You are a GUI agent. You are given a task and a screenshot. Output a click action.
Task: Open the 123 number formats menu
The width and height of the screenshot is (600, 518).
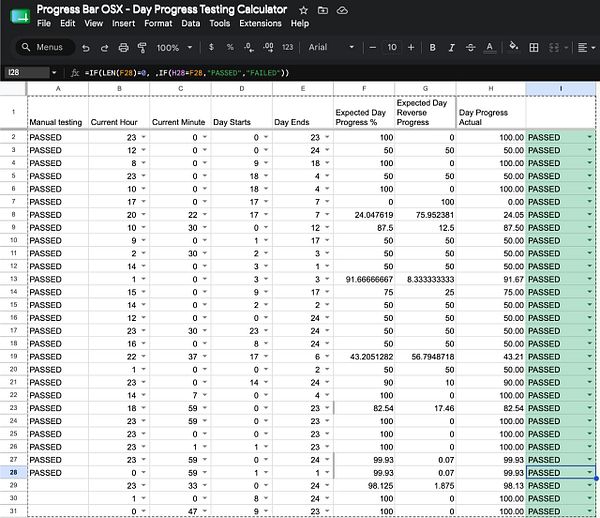tap(287, 47)
